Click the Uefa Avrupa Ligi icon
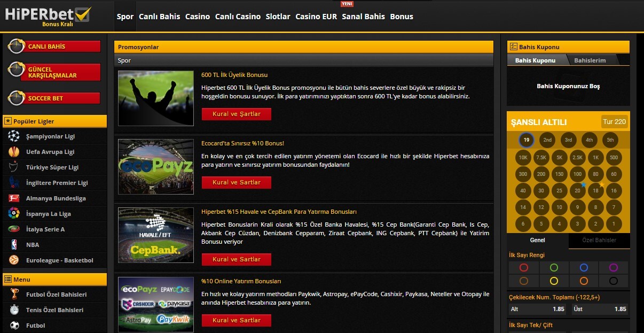644x333 pixels. pos(14,152)
